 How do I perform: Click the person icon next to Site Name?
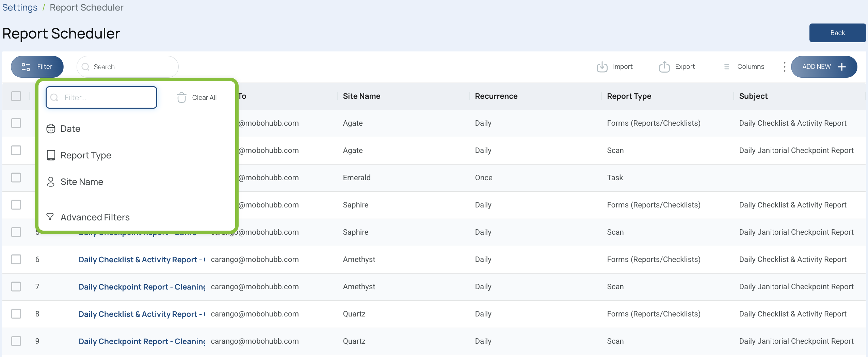pyautogui.click(x=51, y=182)
